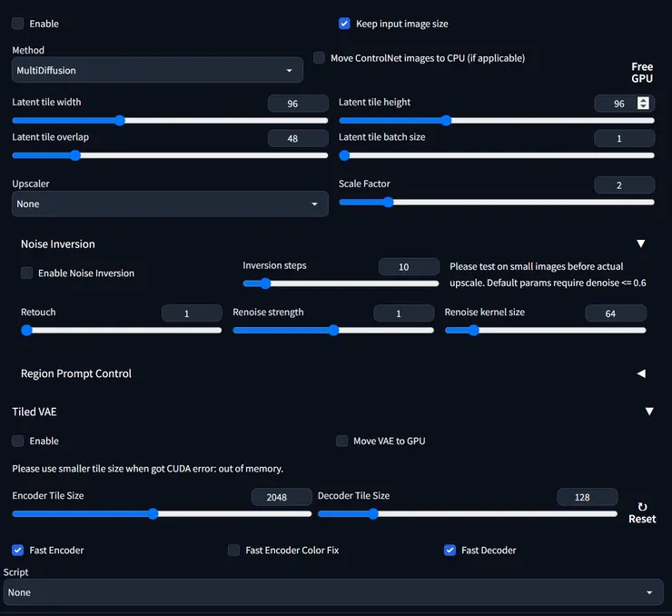Collapse the Tiled VAE section arrow
Viewport: 672px width, 616px height.
click(x=648, y=412)
